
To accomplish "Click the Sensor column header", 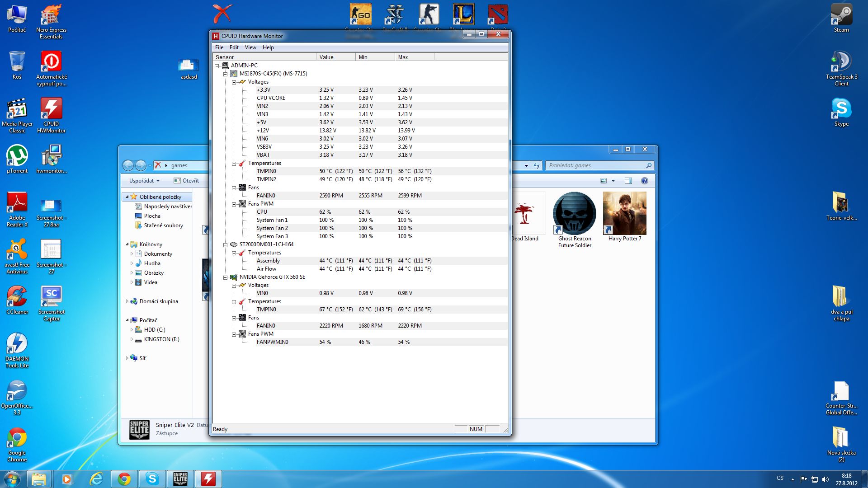I will [264, 57].
